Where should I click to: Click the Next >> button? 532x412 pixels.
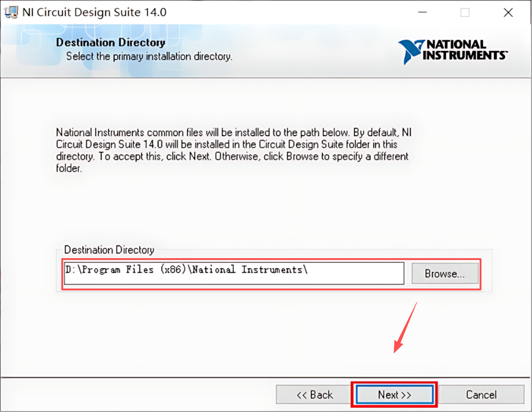pyautogui.click(x=394, y=394)
